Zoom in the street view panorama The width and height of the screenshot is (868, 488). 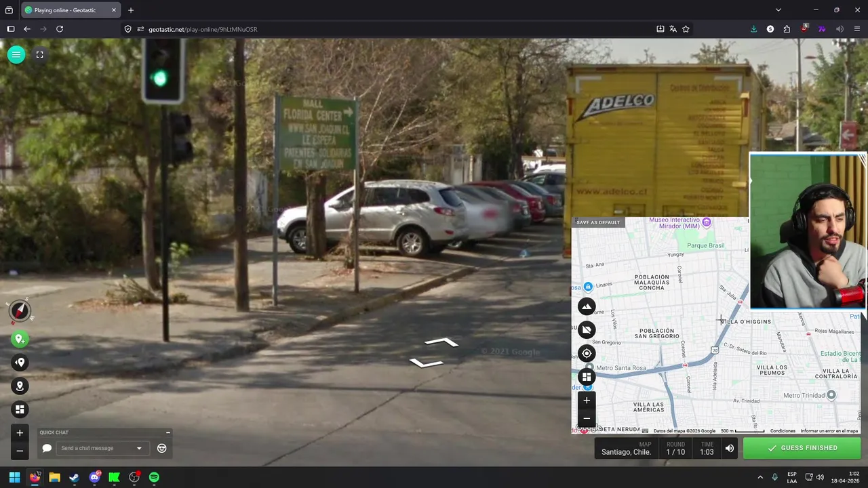click(20, 433)
